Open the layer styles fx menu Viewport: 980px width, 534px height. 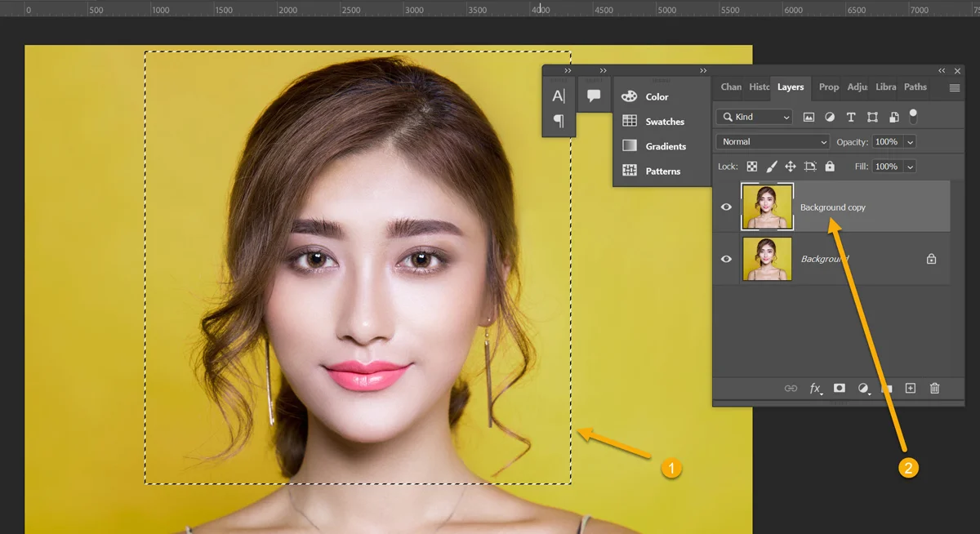point(815,389)
